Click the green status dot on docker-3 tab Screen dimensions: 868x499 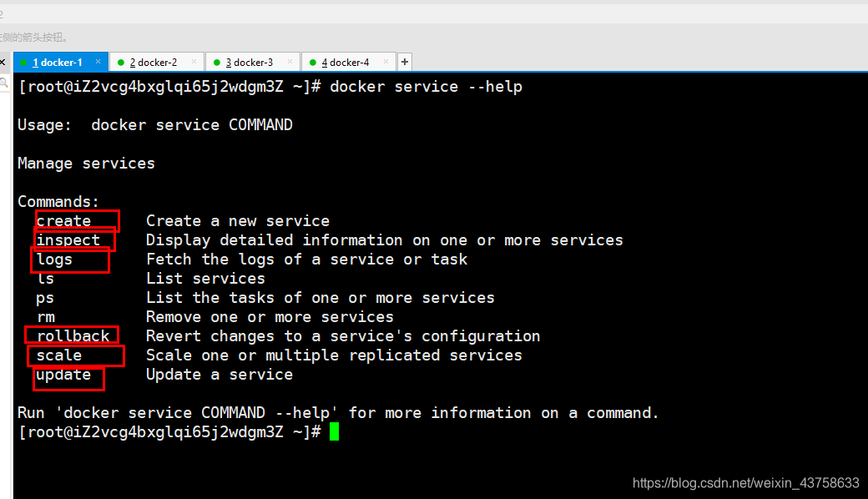[x=217, y=63]
